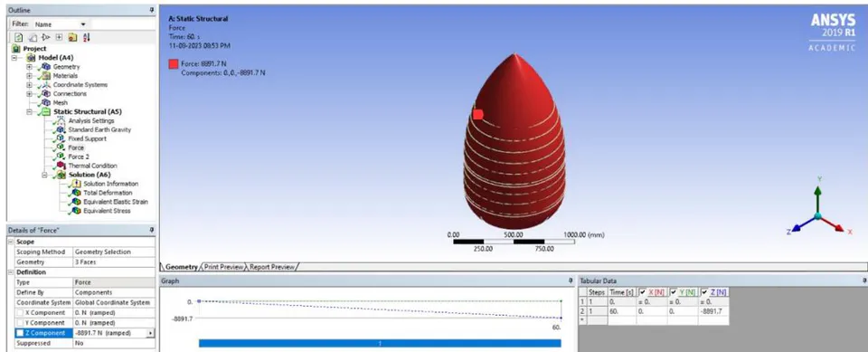Click the Equivalent Elastic Strain icon

76,202
